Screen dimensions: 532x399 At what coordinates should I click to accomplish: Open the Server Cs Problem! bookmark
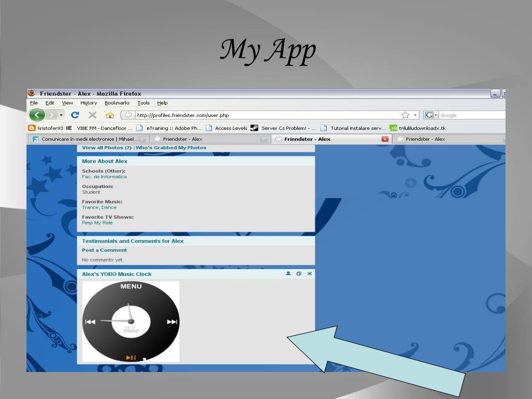point(283,128)
